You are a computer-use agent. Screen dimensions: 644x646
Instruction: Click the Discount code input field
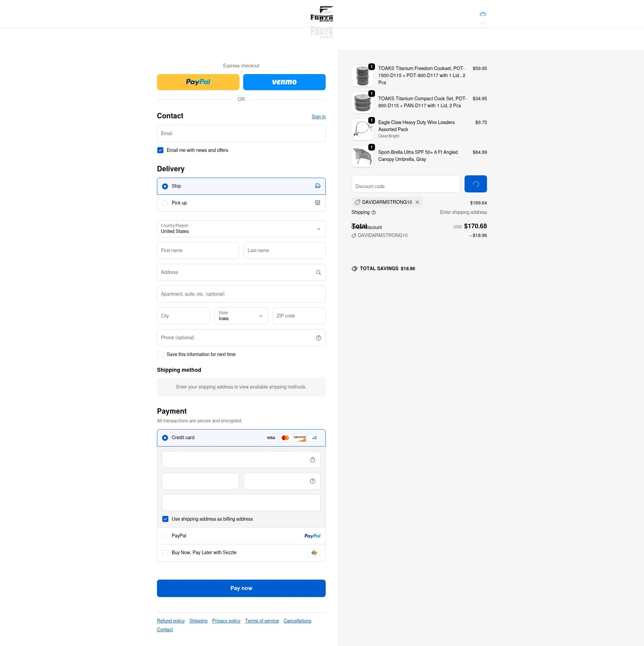click(405, 184)
